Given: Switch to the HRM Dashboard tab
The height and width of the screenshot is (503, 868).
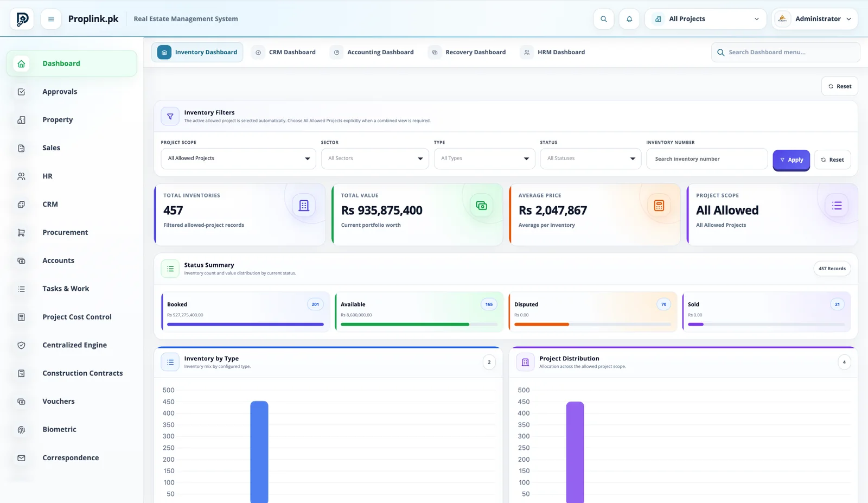Looking at the screenshot, I should pos(554,53).
